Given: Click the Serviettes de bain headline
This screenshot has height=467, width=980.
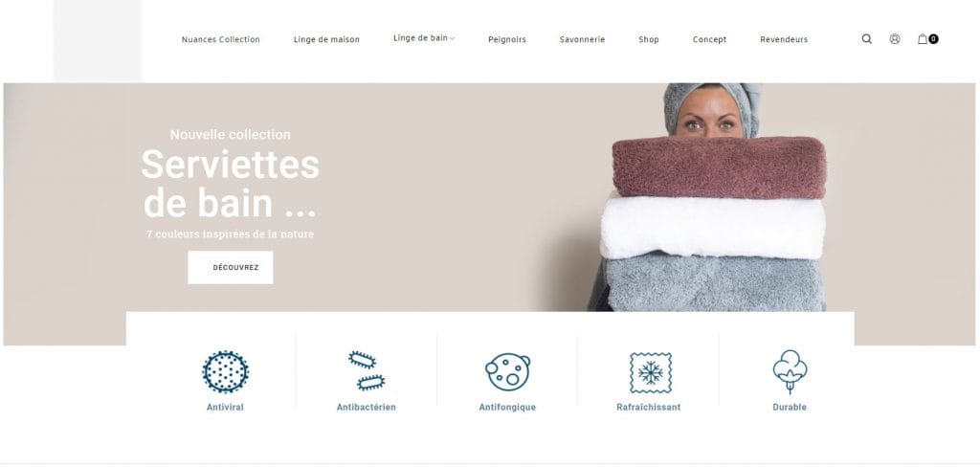Looking at the screenshot, I should (x=230, y=183).
